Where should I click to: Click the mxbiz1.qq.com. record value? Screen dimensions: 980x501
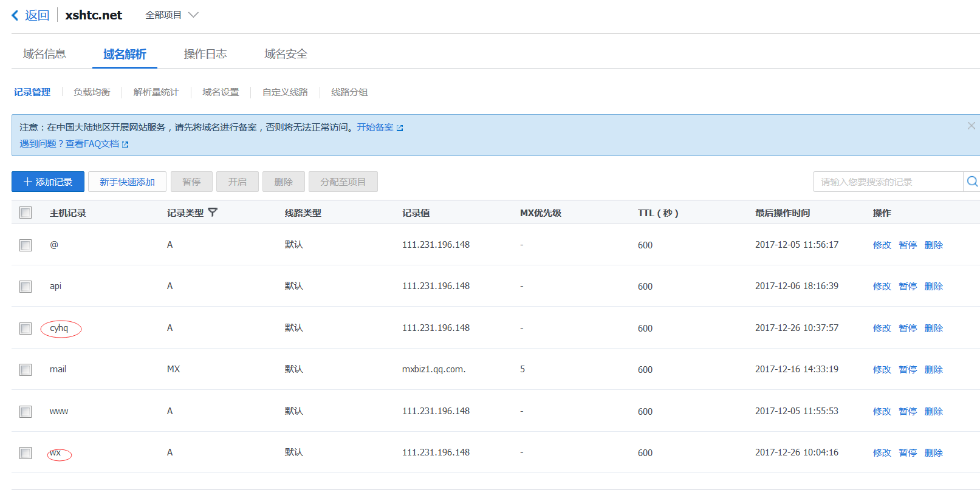[x=434, y=369]
